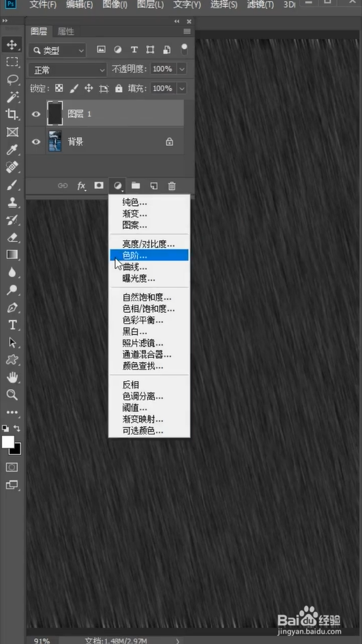Toggle type layer filter
362x644 pixels.
[x=134, y=50]
